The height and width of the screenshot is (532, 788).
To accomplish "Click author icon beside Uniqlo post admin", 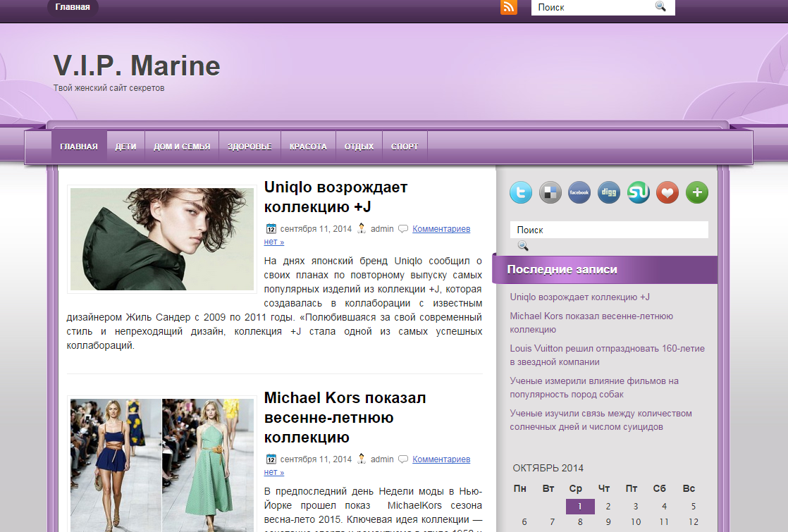I will tap(362, 228).
